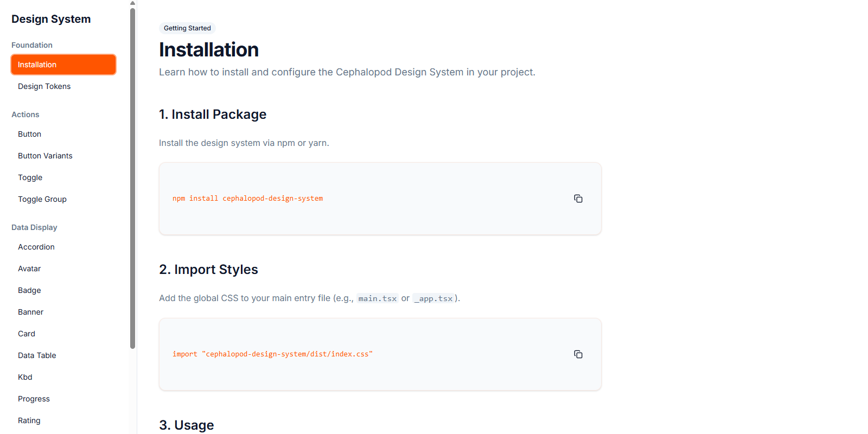Click the '1. Install Package' heading
Screen dimensions: 868x434
(x=213, y=114)
